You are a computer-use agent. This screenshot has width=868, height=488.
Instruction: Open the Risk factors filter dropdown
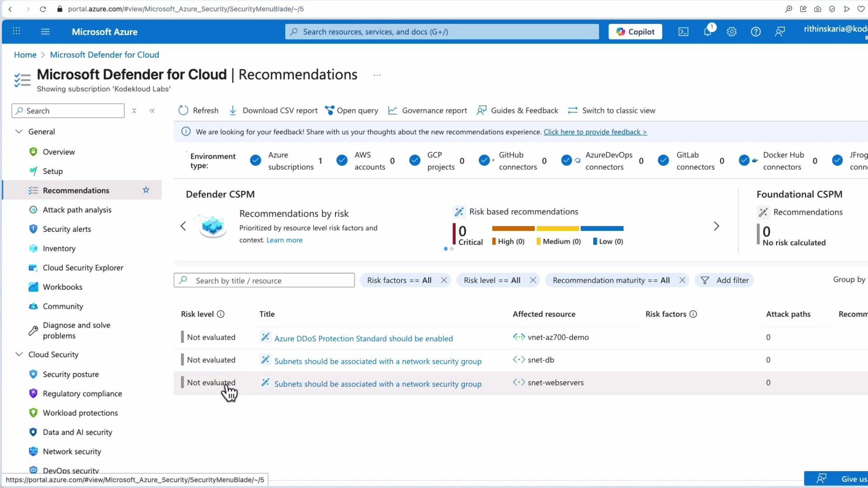[398, 280]
